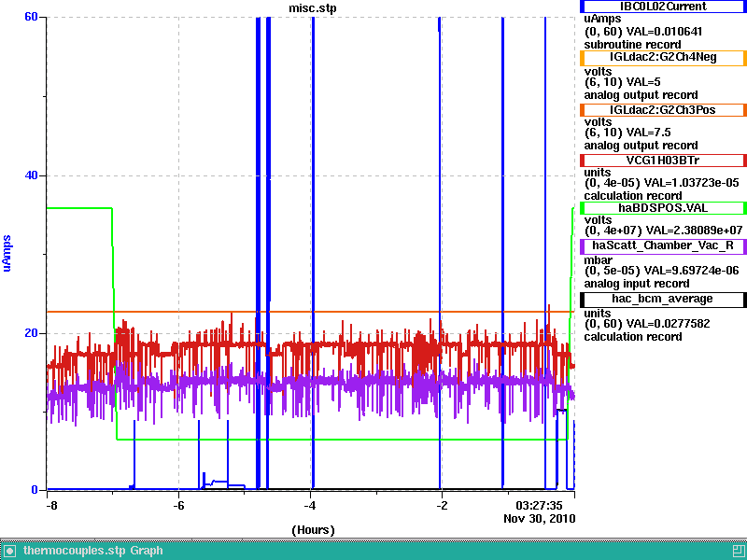Click the -6 hours x-axis label
The height and width of the screenshot is (560, 747).
(x=178, y=505)
